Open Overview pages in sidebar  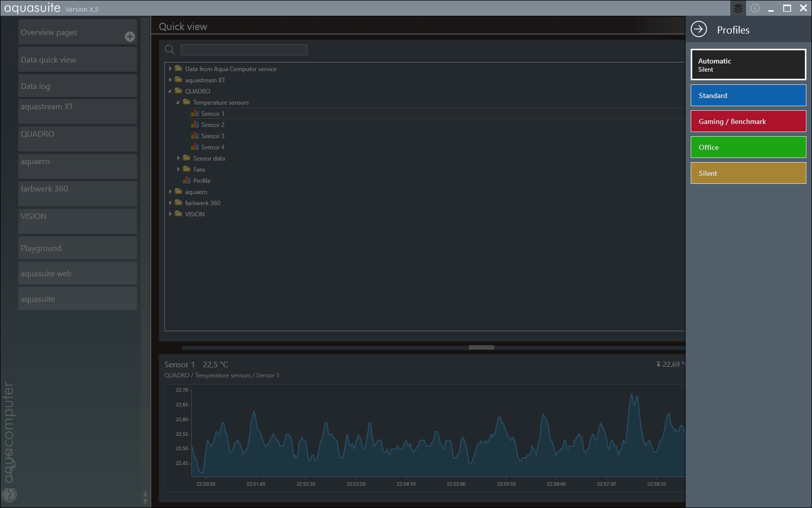point(78,32)
